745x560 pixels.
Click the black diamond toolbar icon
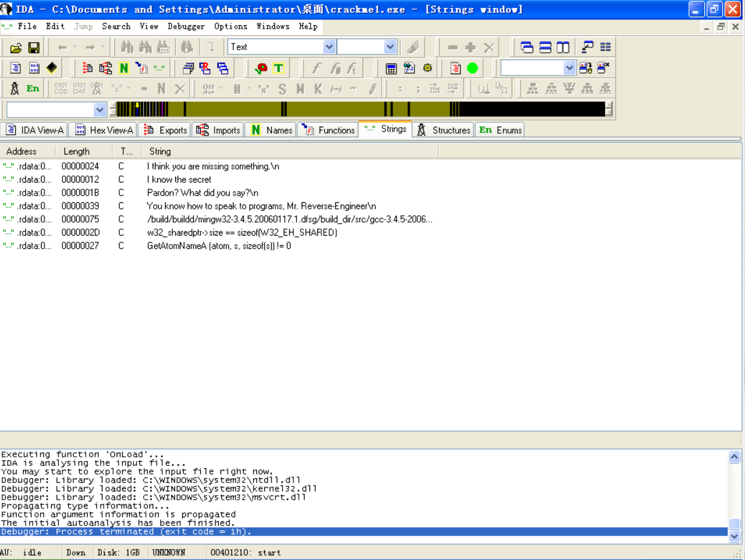click(x=51, y=68)
